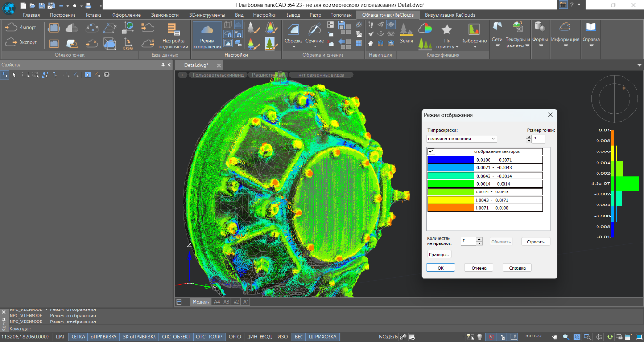Open the coloring type dropdown in dialog
The height and width of the screenshot is (342, 644).
coord(462,139)
